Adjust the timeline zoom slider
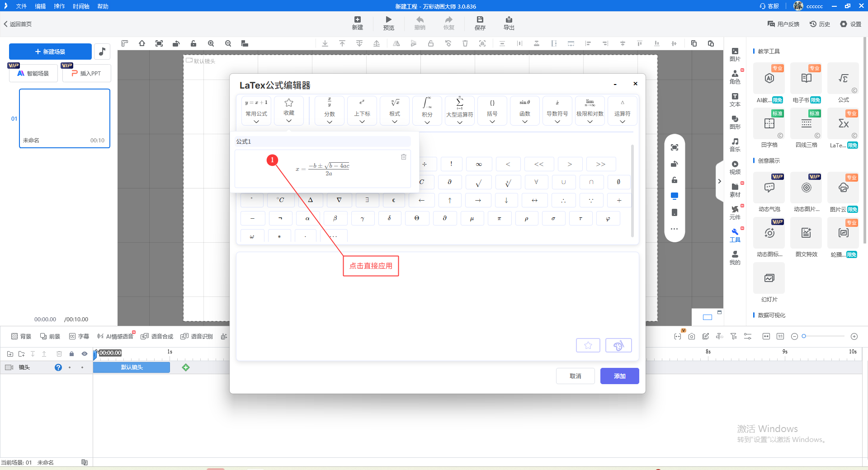This screenshot has width=868, height=470. tap(804, 336)
